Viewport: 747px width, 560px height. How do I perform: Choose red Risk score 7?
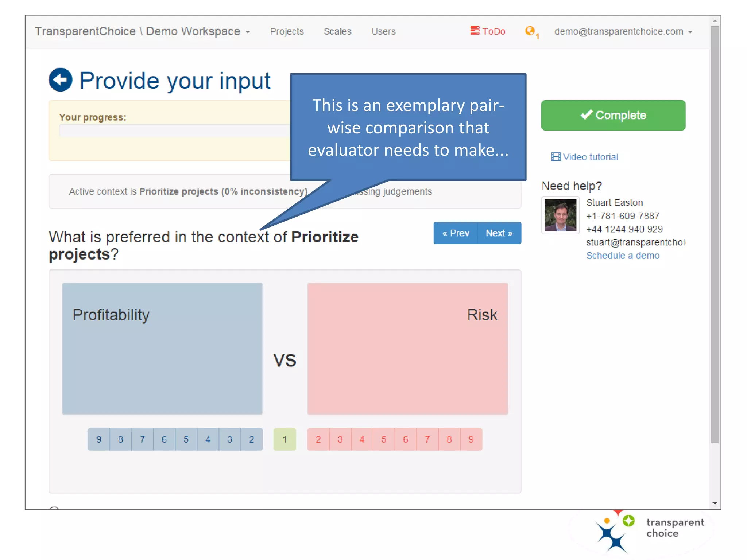coord(427,439)
